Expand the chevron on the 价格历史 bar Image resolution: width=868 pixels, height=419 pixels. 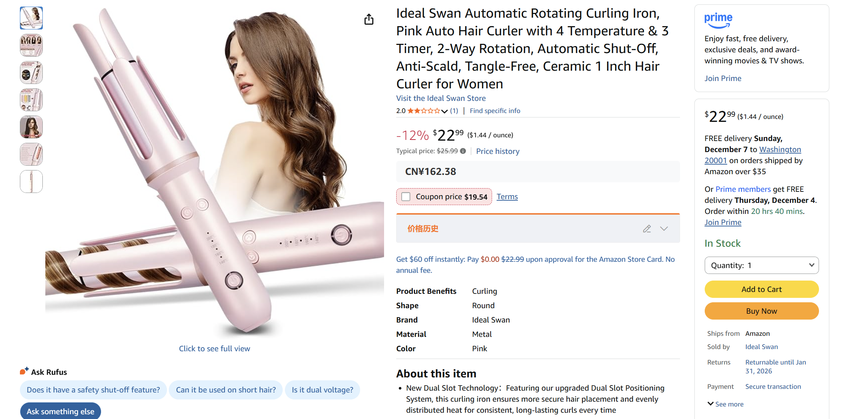[664, 229]
